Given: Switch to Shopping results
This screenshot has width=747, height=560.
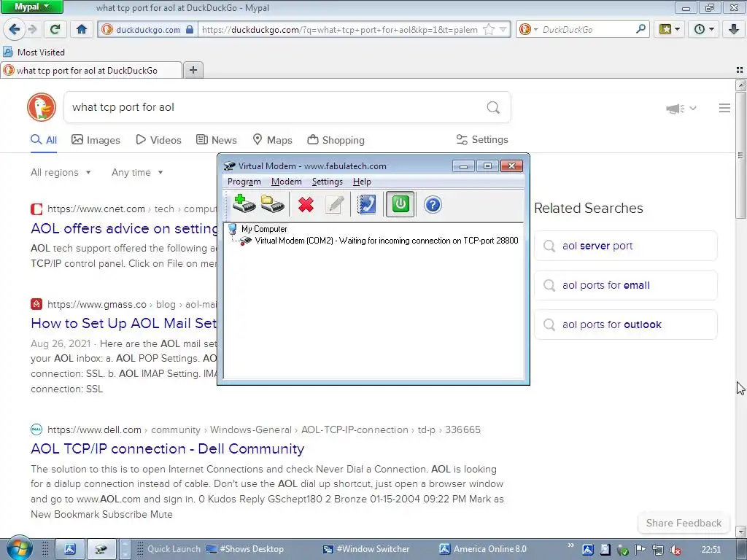Looking at the screenshot, I should [336, 140].
